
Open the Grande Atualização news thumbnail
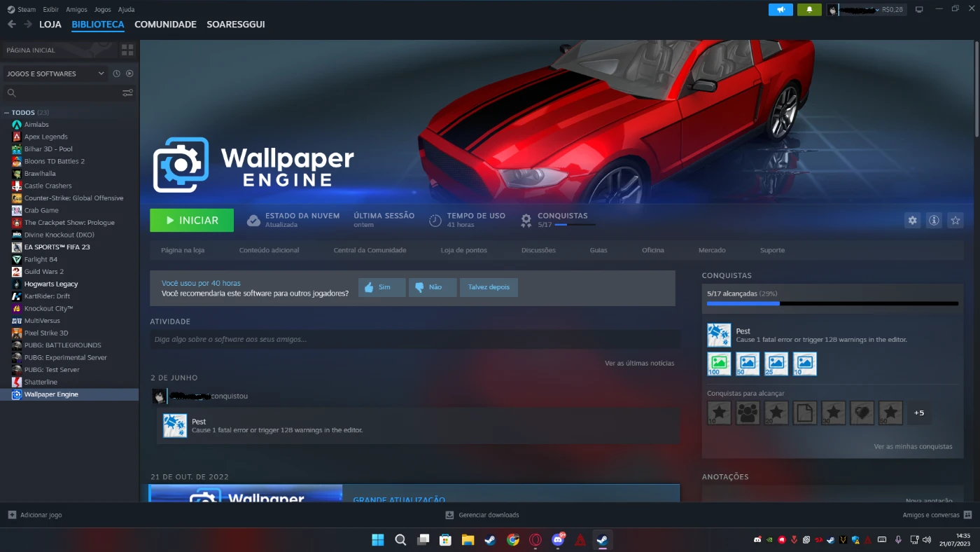click(246, 493)
